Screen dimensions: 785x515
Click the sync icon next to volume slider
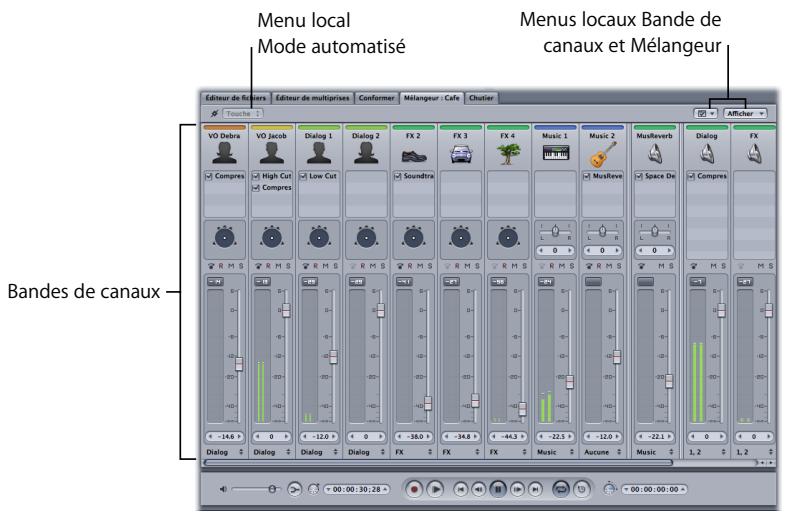(294, 489)
